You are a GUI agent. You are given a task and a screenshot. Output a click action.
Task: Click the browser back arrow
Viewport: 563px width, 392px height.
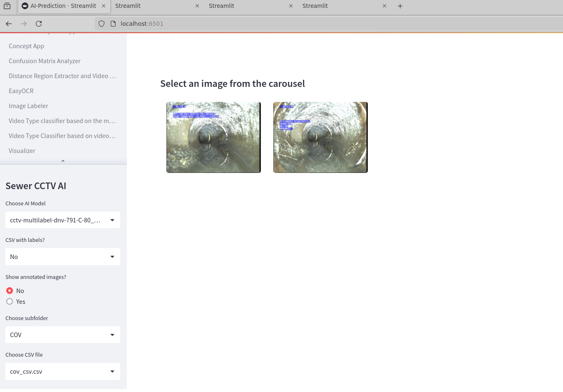(9, 24)
